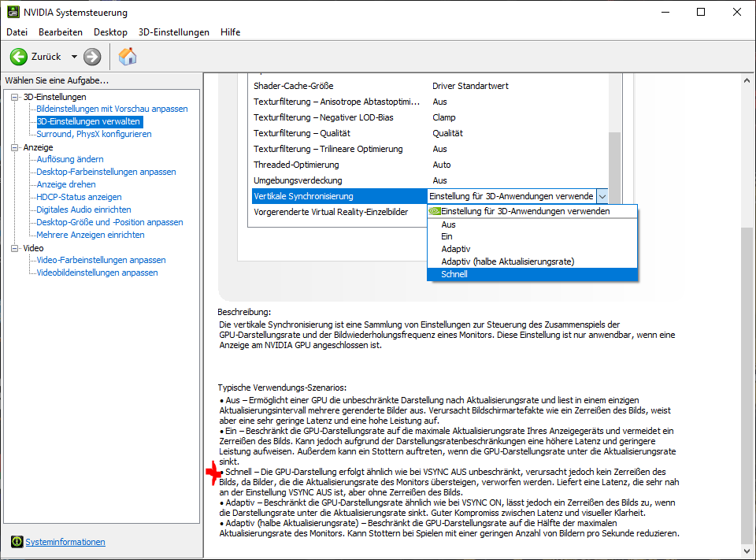Click the green Zurück back arrow icon

tap(19, 57)
